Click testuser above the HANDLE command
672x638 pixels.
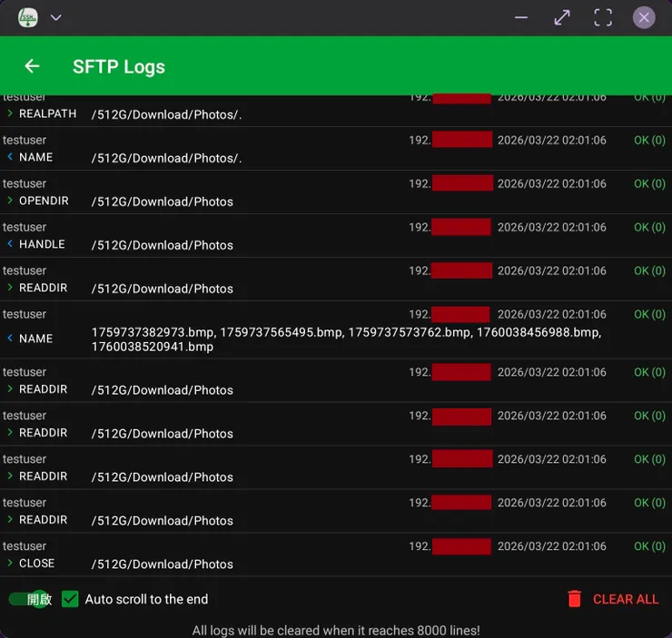click(25, 227)
